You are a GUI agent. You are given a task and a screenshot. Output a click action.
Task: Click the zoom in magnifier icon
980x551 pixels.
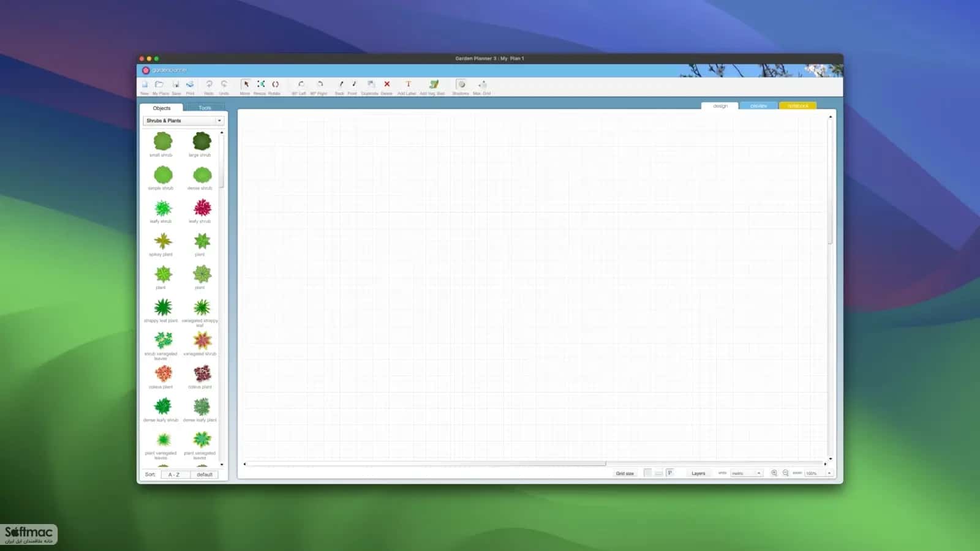point(774,473)
